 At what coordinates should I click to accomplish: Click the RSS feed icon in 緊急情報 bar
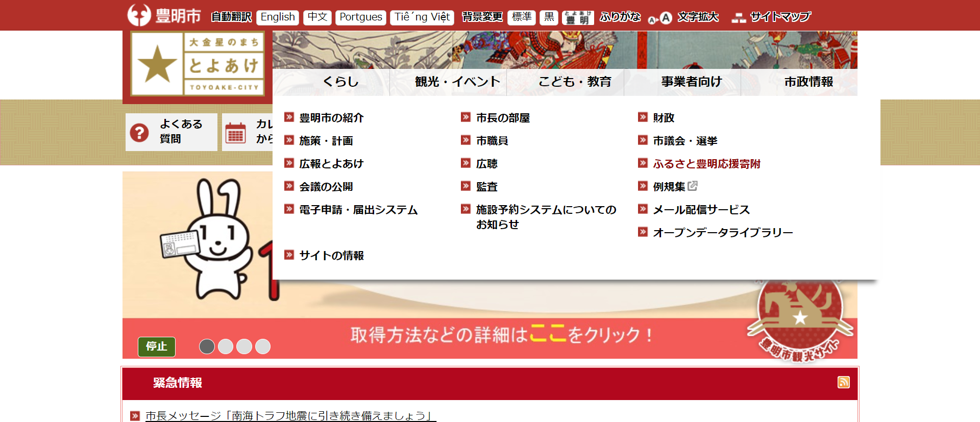point(843,382)
